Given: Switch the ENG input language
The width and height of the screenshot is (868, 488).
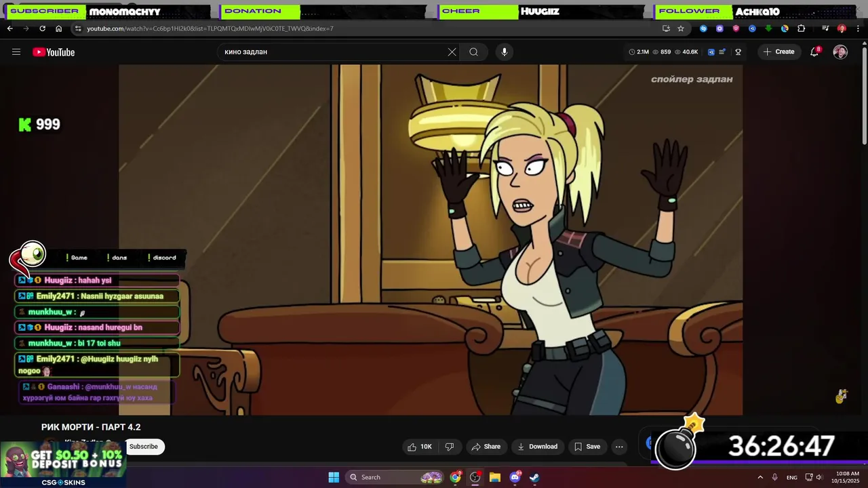Looking at the screenshot, I should point(792,477).
